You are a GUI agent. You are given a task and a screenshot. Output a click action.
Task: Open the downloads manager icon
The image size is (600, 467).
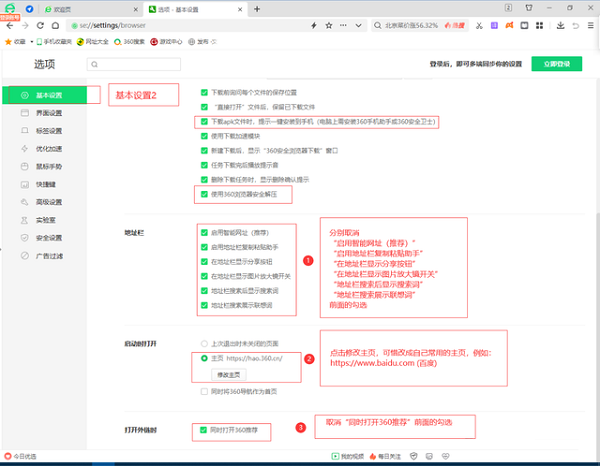pos(561,25)
